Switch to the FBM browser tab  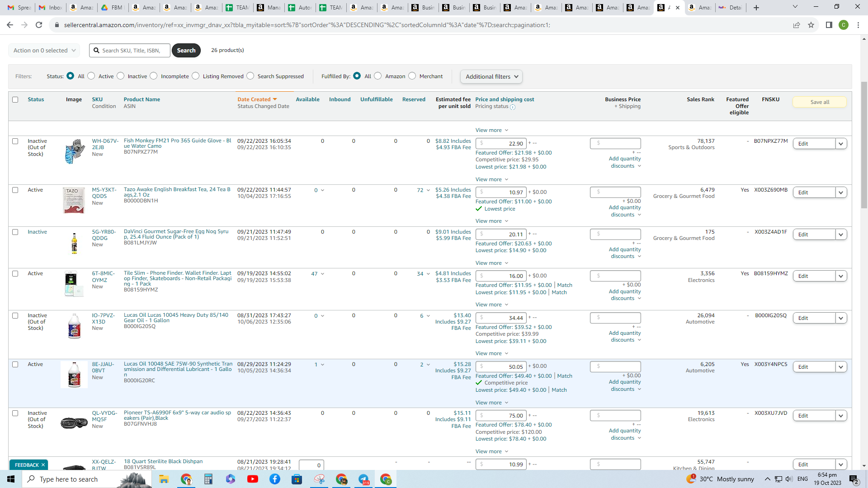[112, 7]
